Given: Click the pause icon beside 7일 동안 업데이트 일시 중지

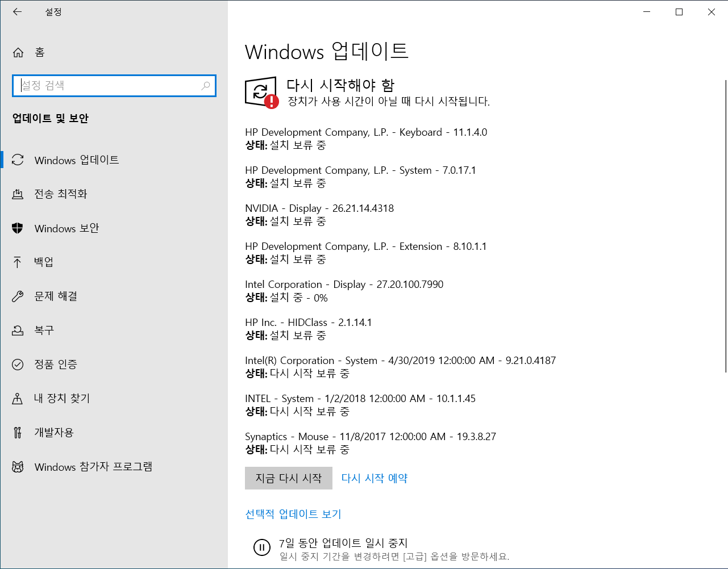Looking at the screenshot, I should 262,547.
